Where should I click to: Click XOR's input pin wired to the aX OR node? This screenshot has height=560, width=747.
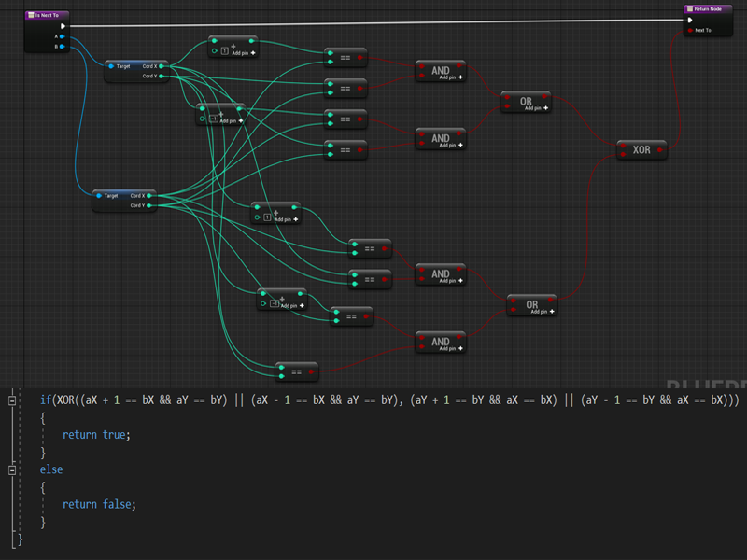point(623,146)
